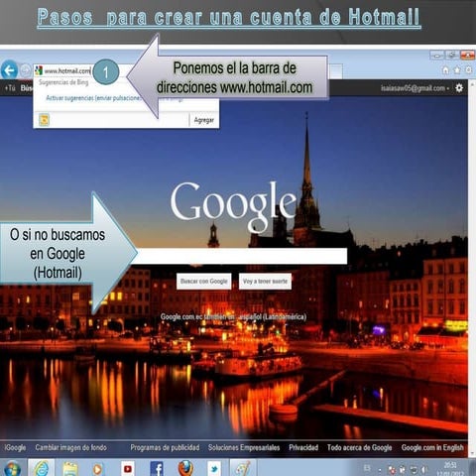This screenshot has width=476, height=476.
Task: Click Agregar in the suggestion dropdown
Action: click(204, 120)
